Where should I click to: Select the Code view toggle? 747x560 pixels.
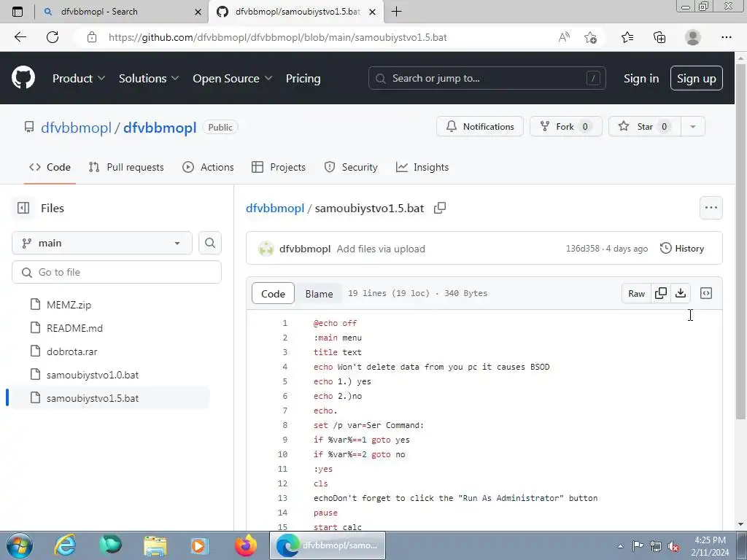click(x=273, y=294)
